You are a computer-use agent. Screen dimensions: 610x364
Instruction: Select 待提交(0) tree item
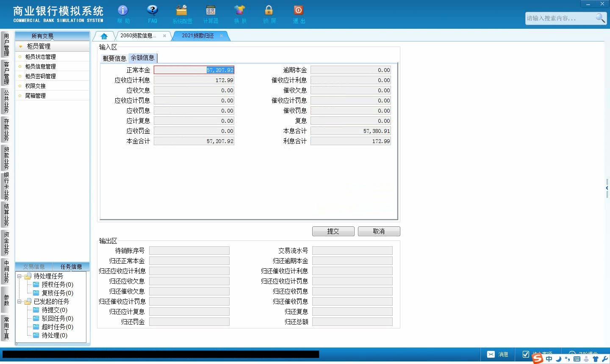(x=54, y=310)
